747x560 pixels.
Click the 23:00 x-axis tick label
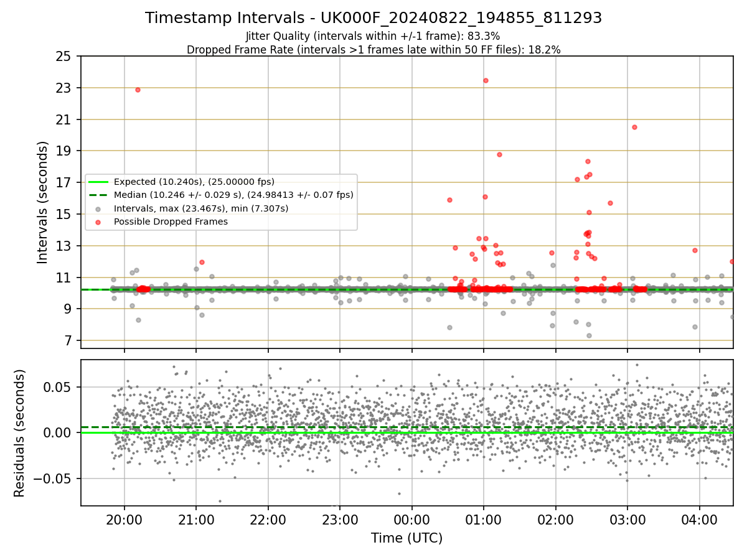[x=340, y=519]
